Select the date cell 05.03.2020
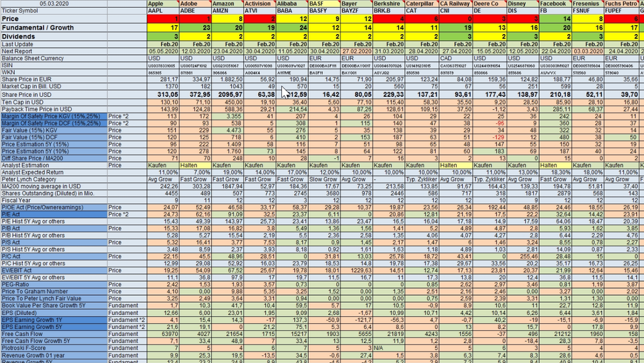 pos(54,3)
